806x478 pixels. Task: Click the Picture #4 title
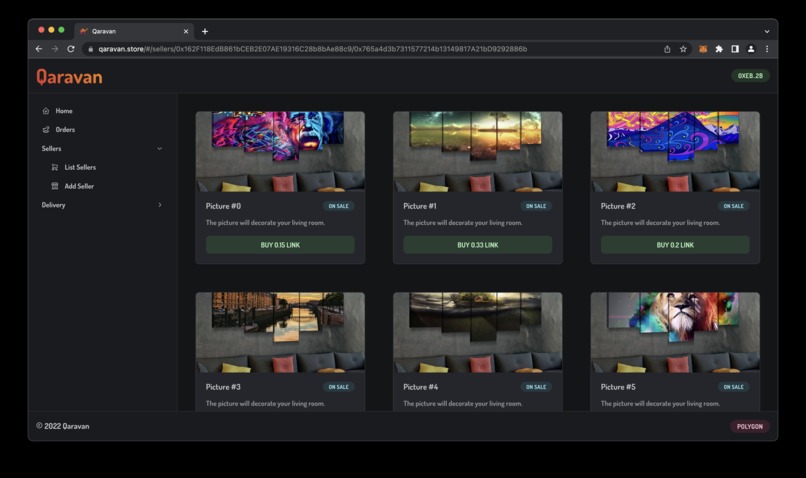(x=420, y=387)
